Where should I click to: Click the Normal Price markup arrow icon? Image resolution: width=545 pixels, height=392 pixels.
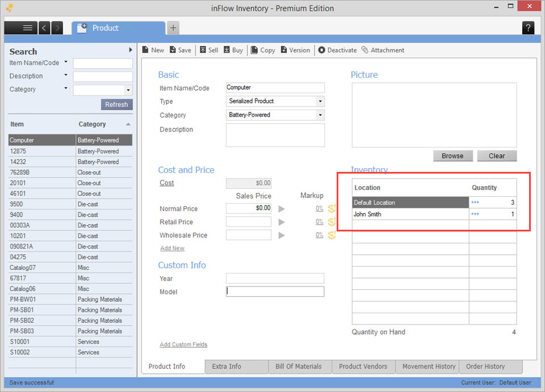(282, 209)
